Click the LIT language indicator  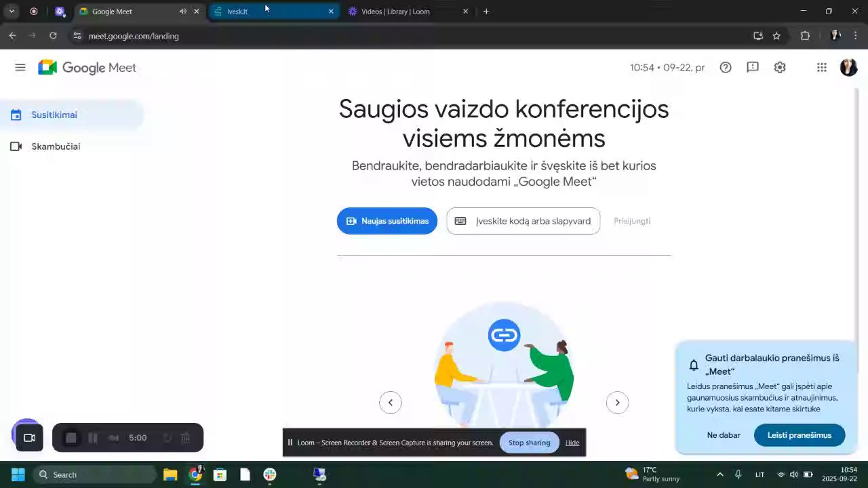[760, 474]
